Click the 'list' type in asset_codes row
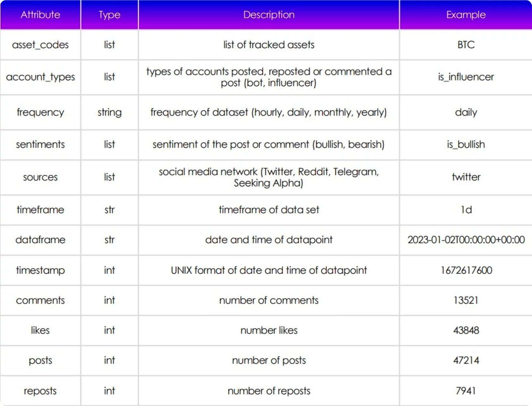The width and height of the screenshot is (532, 406). [110, 45]
